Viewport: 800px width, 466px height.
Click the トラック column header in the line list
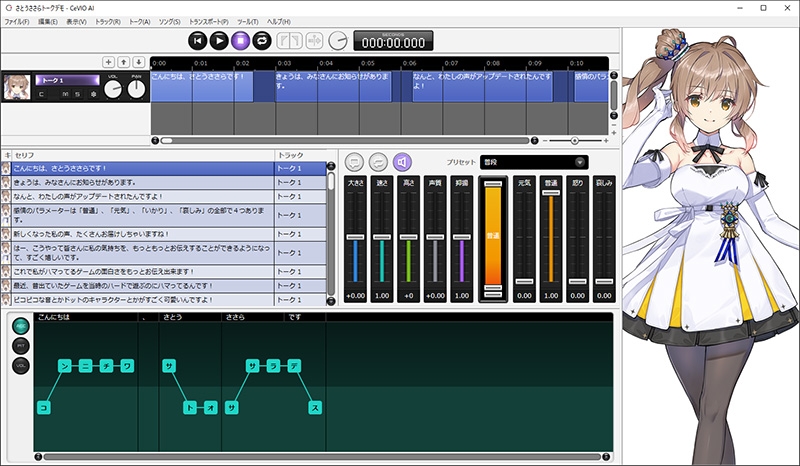coord(301,155)
